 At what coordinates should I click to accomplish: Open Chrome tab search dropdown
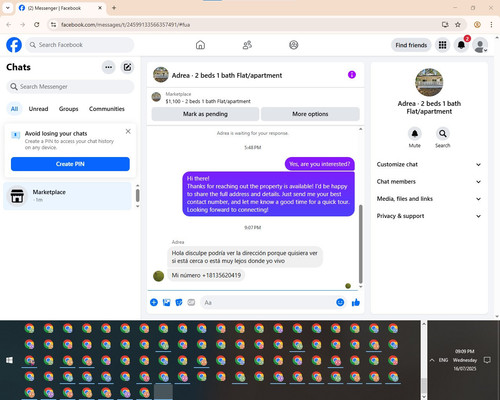point(8,8)
